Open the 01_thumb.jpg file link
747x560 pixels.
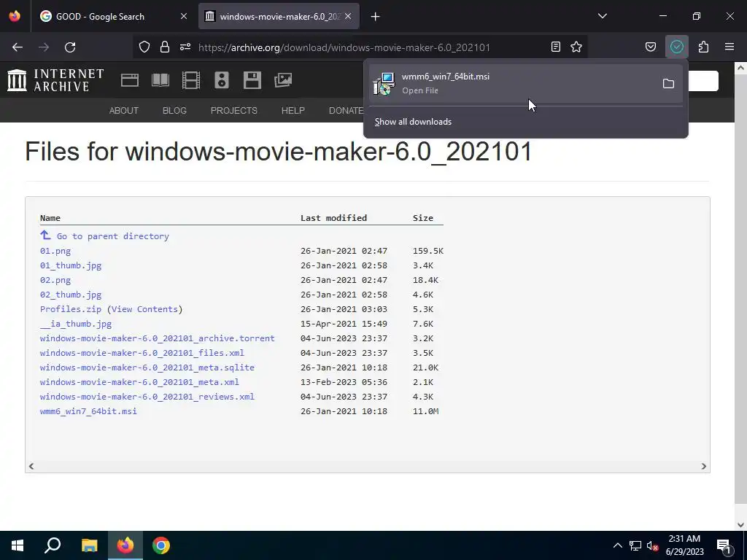tap(71, 265)
